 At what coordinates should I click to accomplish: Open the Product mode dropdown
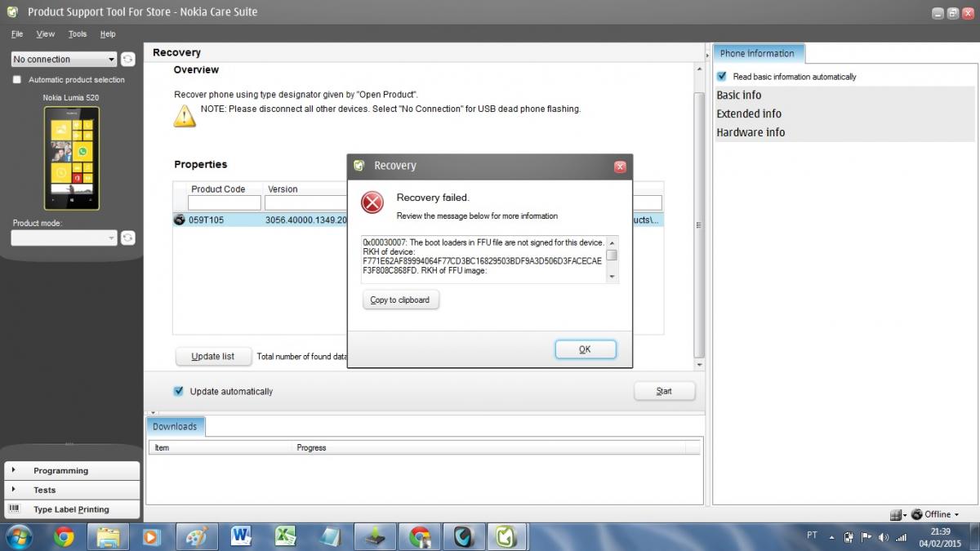click(x=65, y=238)
